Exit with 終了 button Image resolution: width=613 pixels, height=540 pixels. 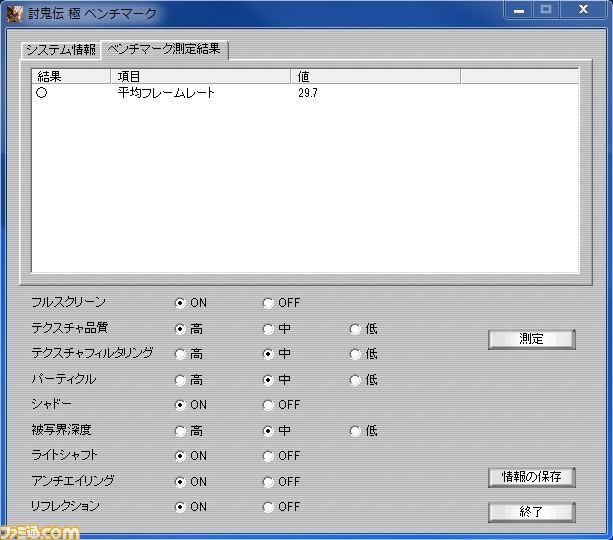tap(532, 512)
